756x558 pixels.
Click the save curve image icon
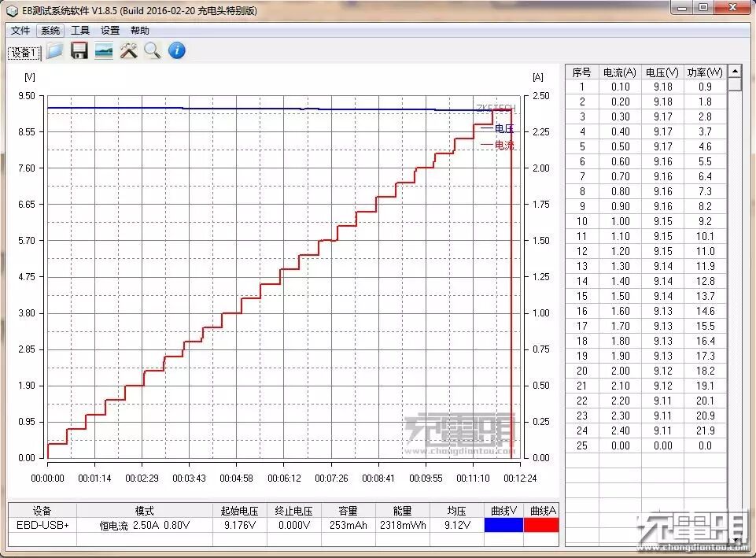pyautogui.click(x=104, y=50)
